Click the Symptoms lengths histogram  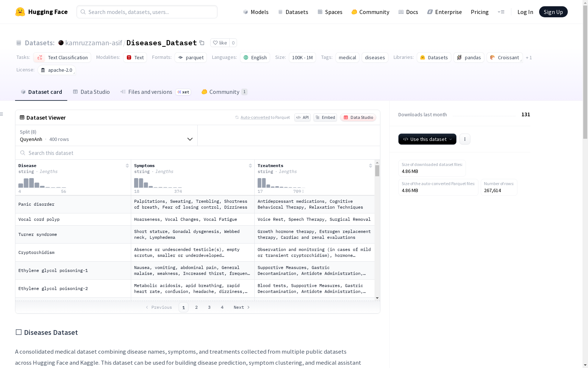click(x=158, y=183)
